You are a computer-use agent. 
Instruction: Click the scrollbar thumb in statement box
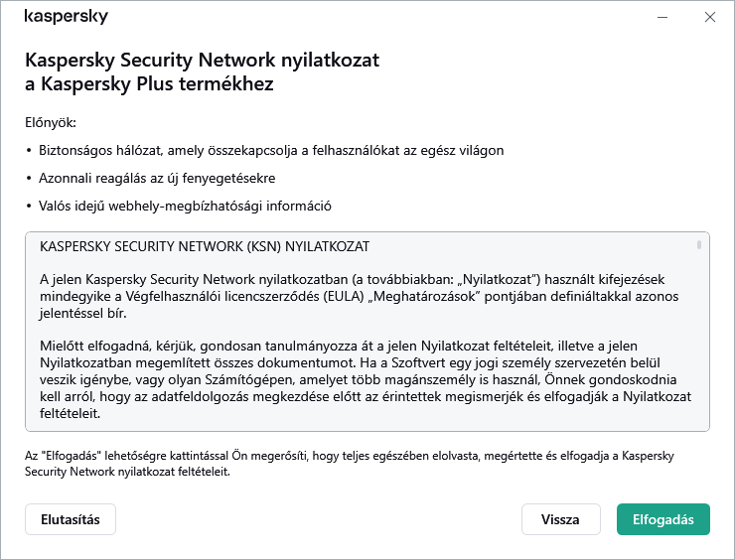point(699,244)
